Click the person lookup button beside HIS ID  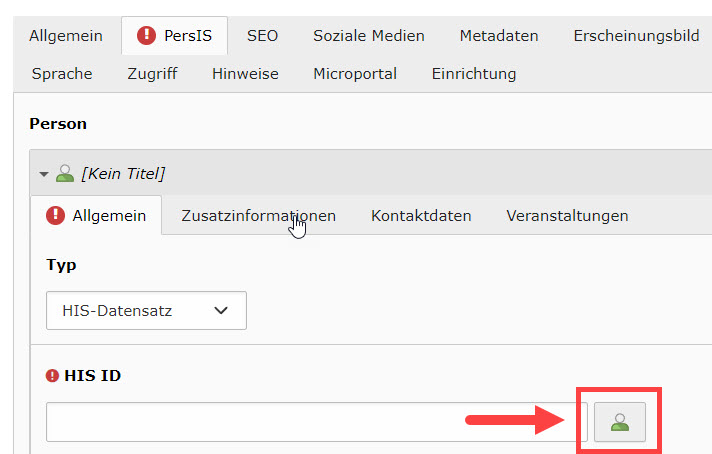620,423
